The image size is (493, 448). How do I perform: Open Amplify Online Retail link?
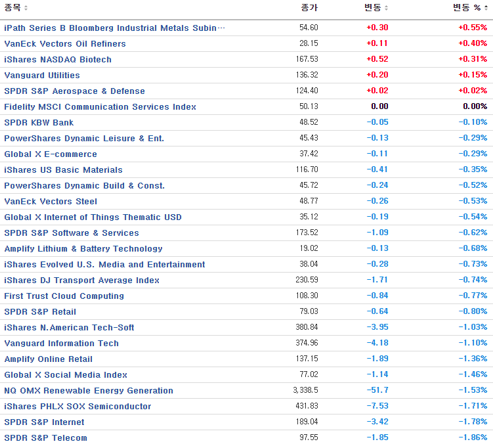pyautogui.click(x=48, y=359)
